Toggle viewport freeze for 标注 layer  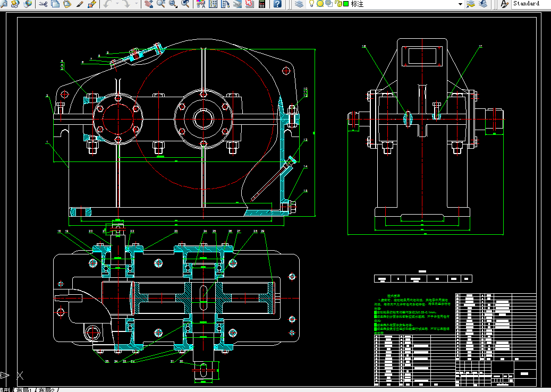329,4
